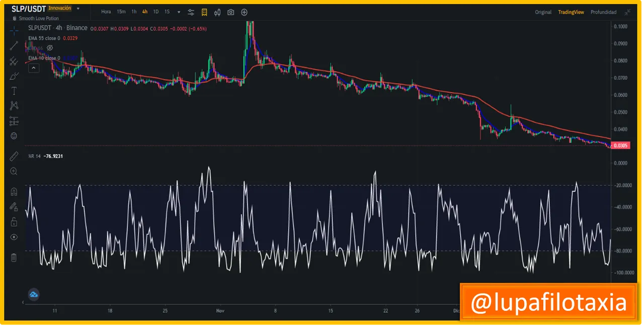Toggle visibility of the hidden EMA indicator
The image size is (644, 334).
[x=50, y=48]
